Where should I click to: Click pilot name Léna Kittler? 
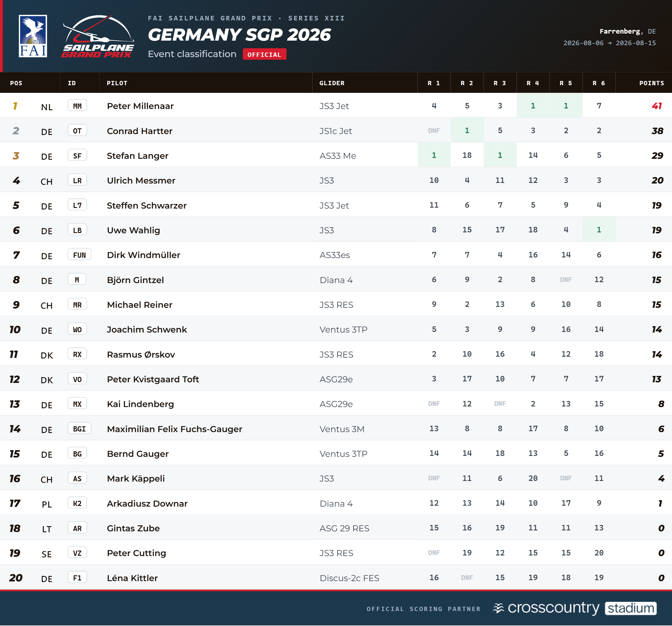coord(132,578)
